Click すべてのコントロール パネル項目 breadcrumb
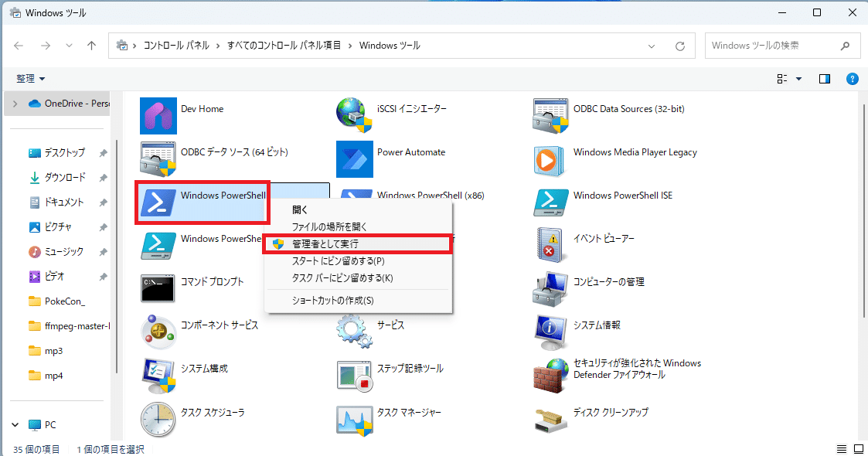Image resolution: width=868 pixels, height=456 pixels. coord(284,46)
